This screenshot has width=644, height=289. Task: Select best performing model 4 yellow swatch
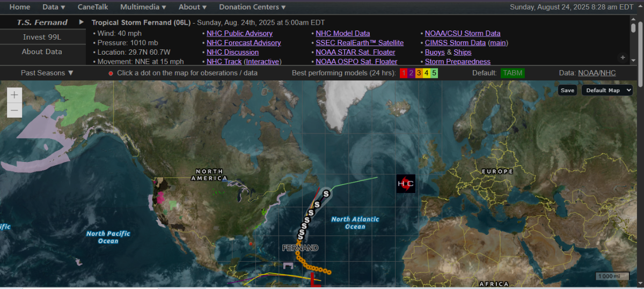pyautogui.click(x=426, y=73)
